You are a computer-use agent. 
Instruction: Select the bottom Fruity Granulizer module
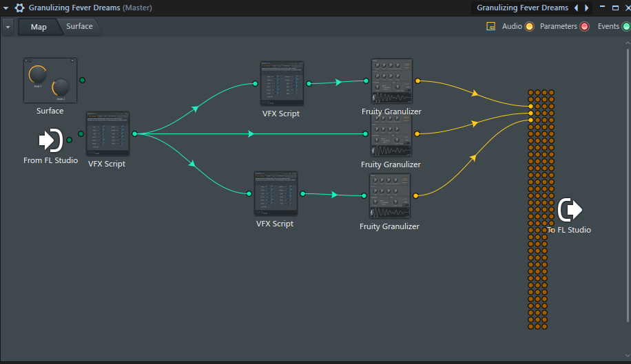coord(389,196)
